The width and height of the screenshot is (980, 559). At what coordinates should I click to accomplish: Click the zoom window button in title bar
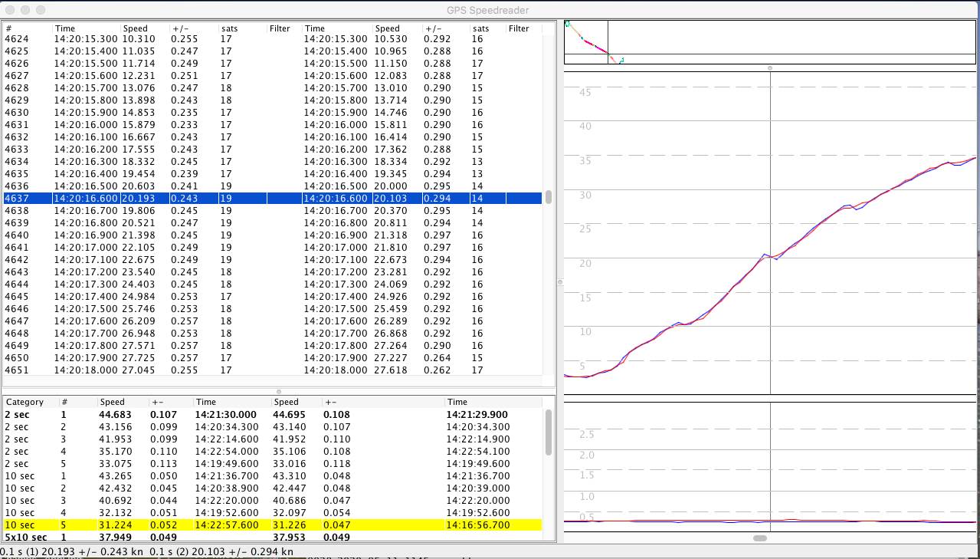pyautogui.click(x=41, y=10)
